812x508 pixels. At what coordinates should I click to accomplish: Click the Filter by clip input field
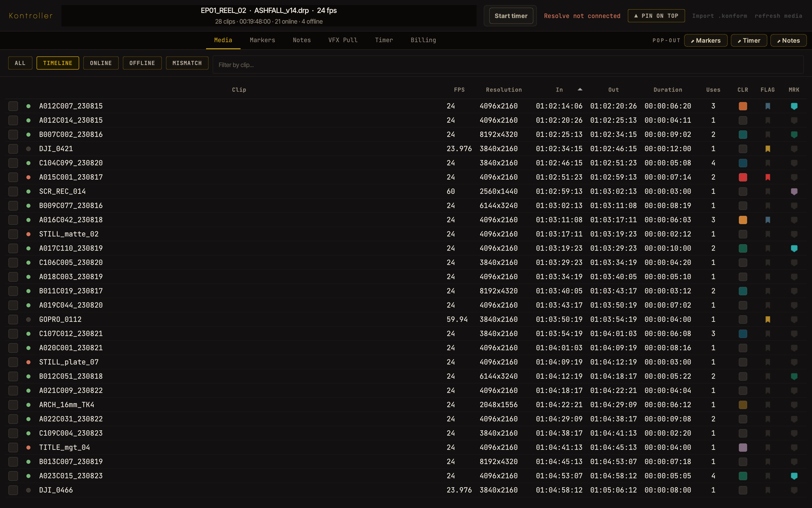click(x=508, y=65)
